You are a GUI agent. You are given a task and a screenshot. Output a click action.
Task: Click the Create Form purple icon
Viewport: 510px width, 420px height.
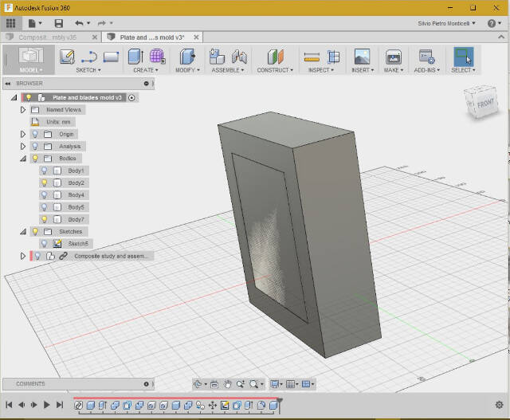[158, 57]
